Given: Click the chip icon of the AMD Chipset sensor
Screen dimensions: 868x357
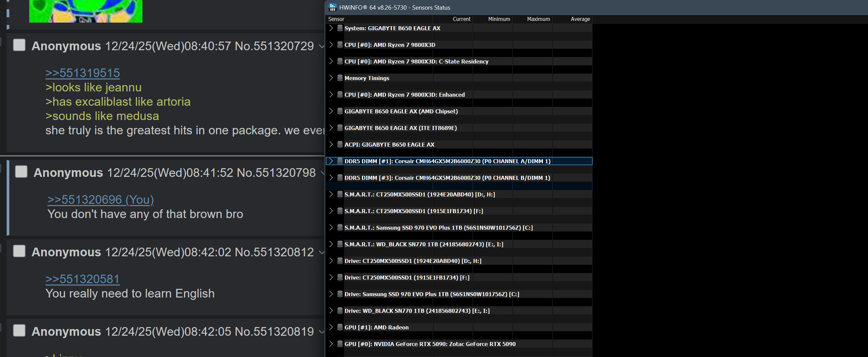Looking at the screenshot, I should (x=340, y=111).
